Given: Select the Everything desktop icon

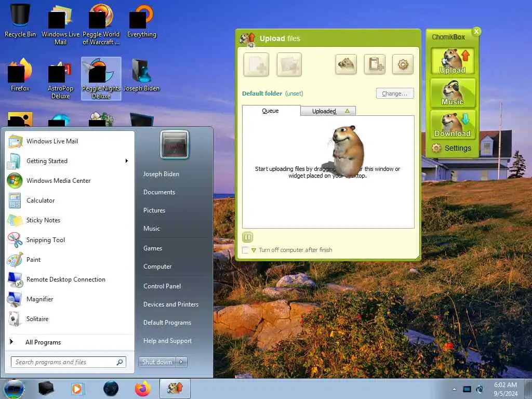Looking at the screenshot, I should tap(142, 20).
